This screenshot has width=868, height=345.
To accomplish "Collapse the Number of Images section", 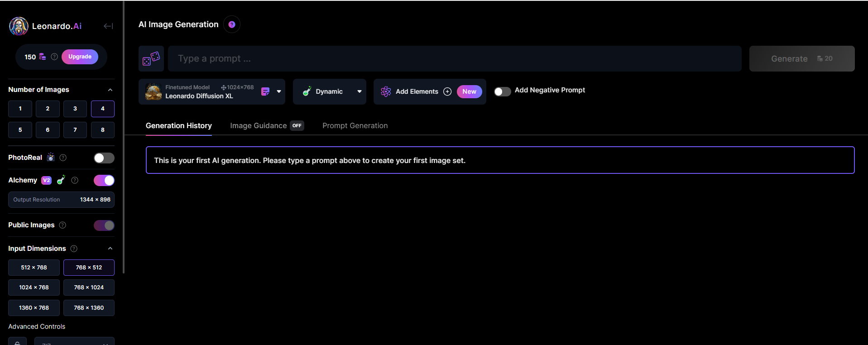I will tap(110, 90).
